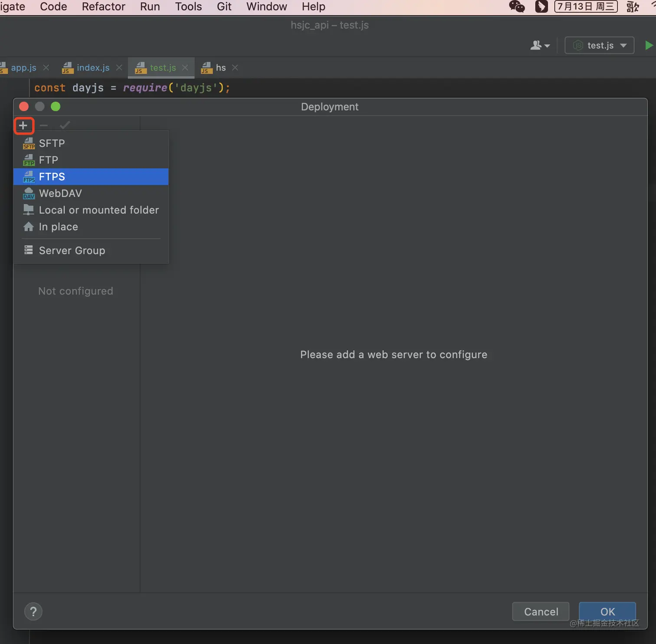This screenshot has width=656, height=644.
Task: Select FTPS server type
Action: [x=91, y=177]
